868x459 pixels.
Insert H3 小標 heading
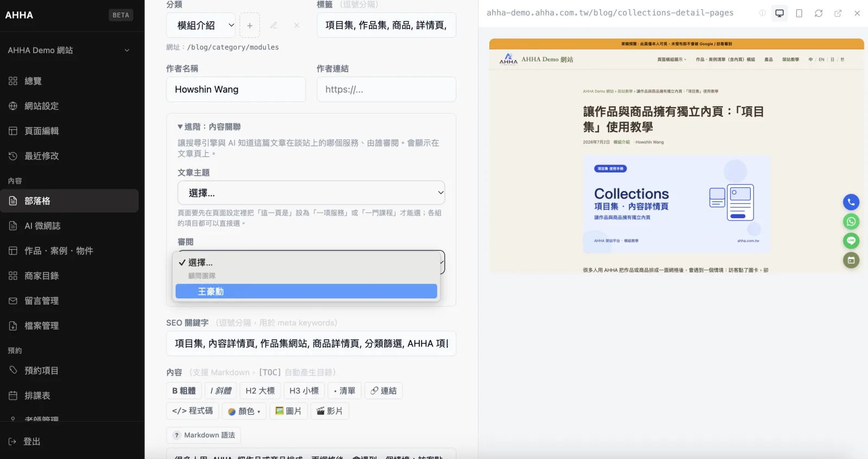[x=304, y=391]
